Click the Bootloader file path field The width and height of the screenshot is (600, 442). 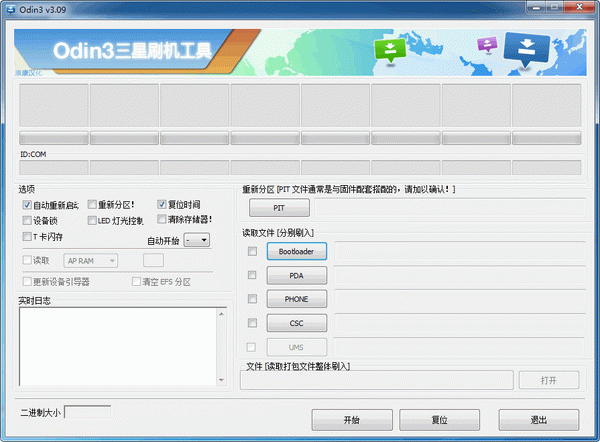click(460, 251)
